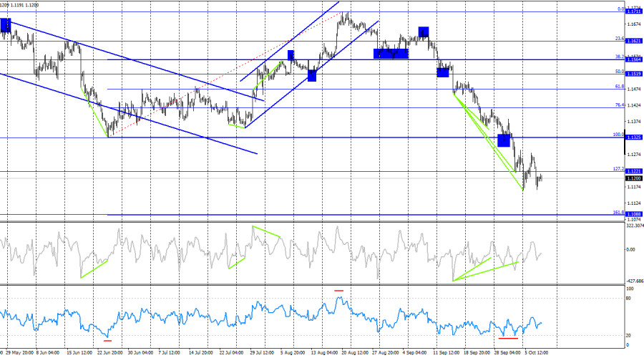Screen dimensions: 644x358
Task: Select the 100.0 Fibonacci level label
Action: click(x=618, y=135)
